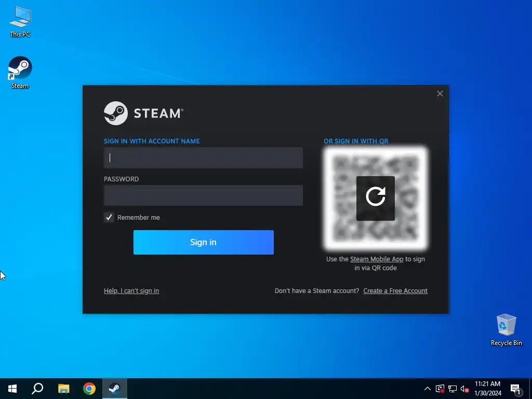Click the muted volume tray icon

pyautogui.click(x=464, y=389)
